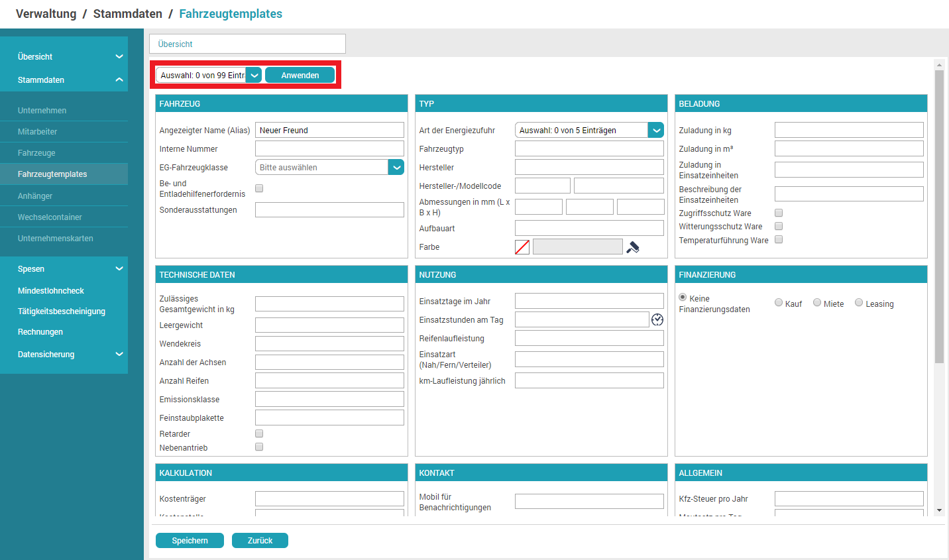Click the Anwenden button
The width and height of the screenshot is (949, 560).
pyautogui.click(x=300, y=76)
